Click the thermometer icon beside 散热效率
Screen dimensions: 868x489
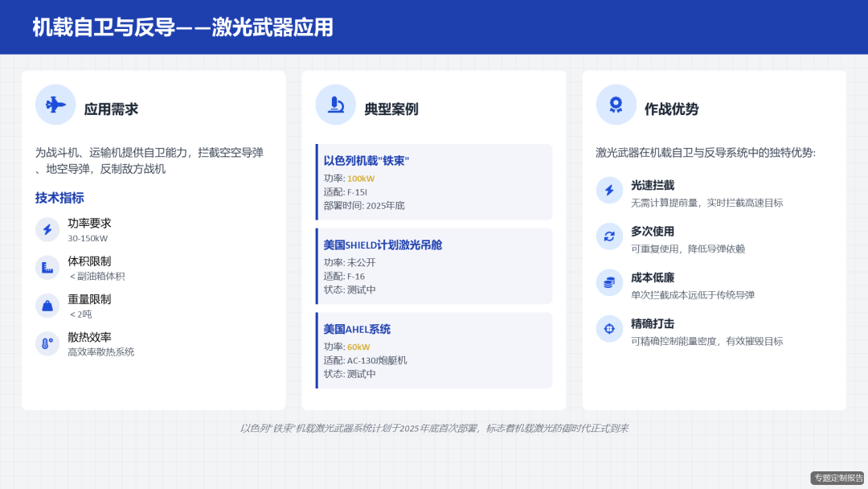pyautogui.click(x=47, y=343)
